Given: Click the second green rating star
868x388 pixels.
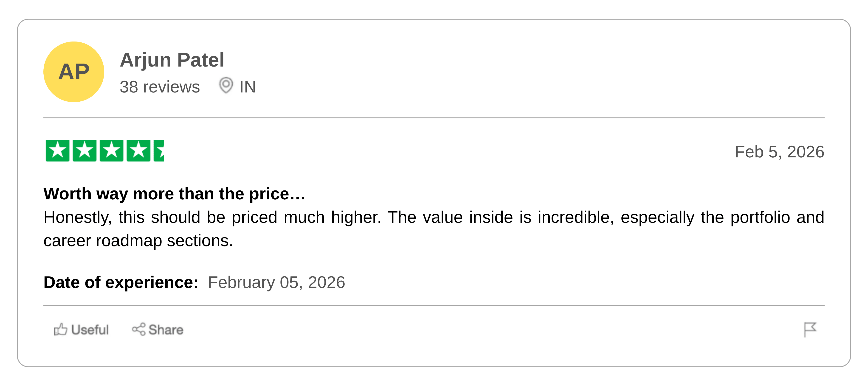Looking at the screenshot, I should pos(85,151).
